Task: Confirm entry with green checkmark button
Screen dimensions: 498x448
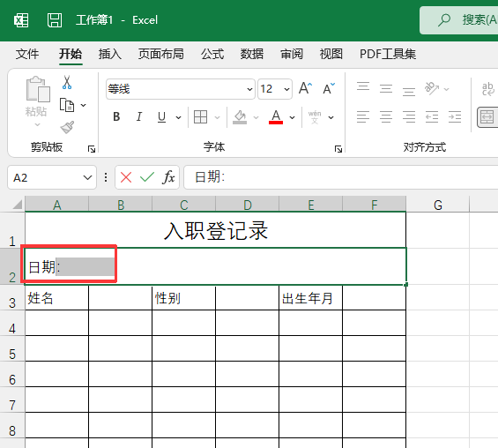Action: click(x=146, y=177)
